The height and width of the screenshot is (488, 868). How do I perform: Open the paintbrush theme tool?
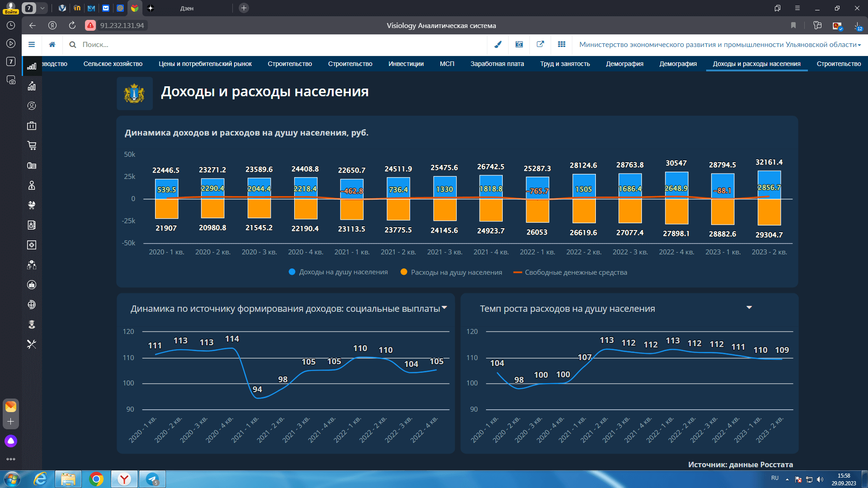pyautogui.click(x=498, y=44)
